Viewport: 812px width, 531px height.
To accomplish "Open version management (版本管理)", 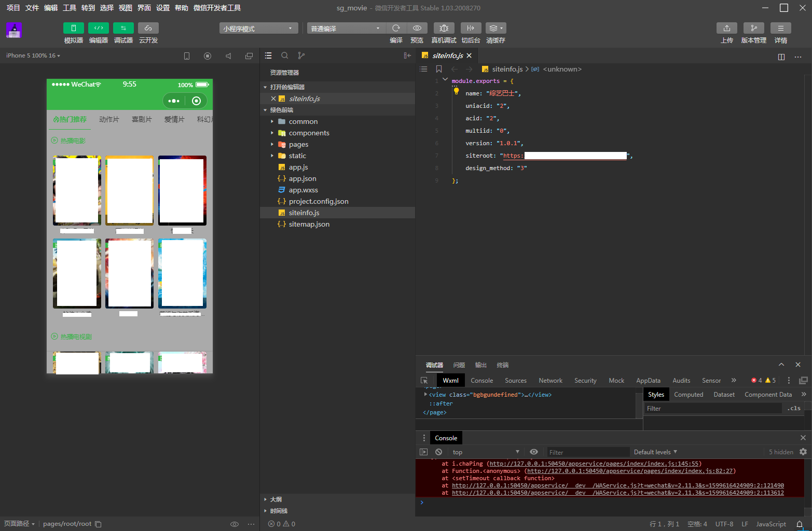I will (x=753, y=28).
